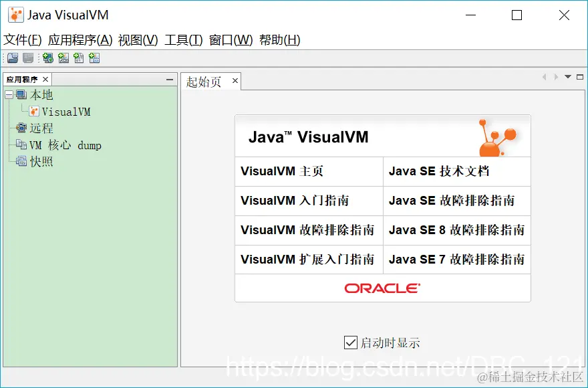
Task: Open the 工具(T) menu
Action: coord(183,40)
